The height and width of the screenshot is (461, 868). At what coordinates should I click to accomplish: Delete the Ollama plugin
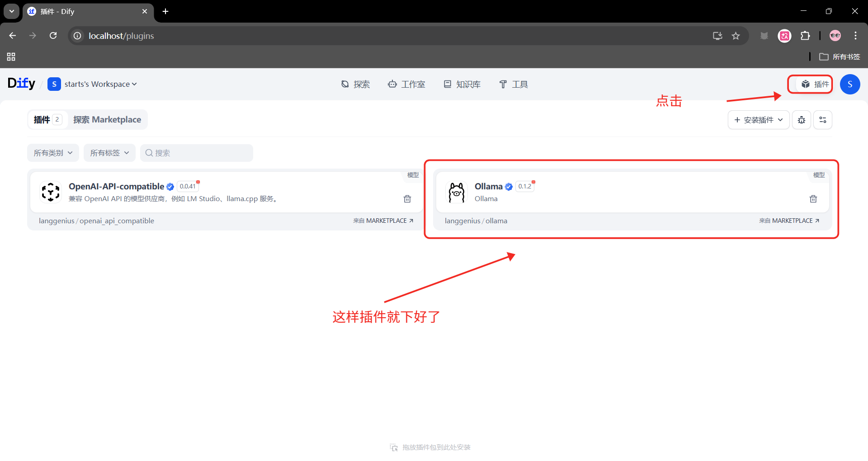[813, 199]
